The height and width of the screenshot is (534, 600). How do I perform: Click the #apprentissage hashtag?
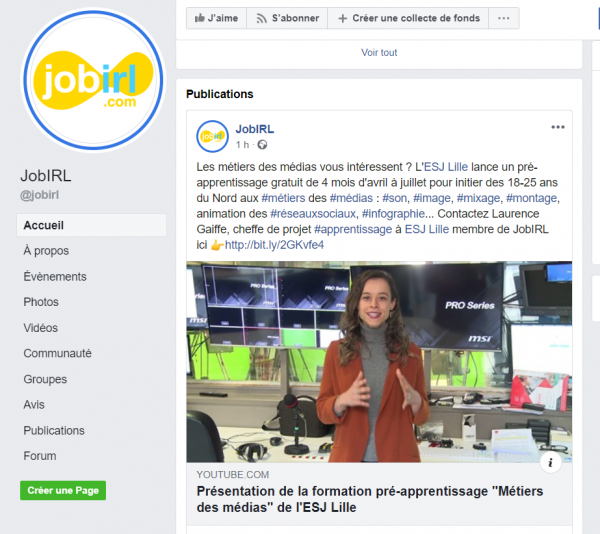pyautogui.click(x=353, y=229)
